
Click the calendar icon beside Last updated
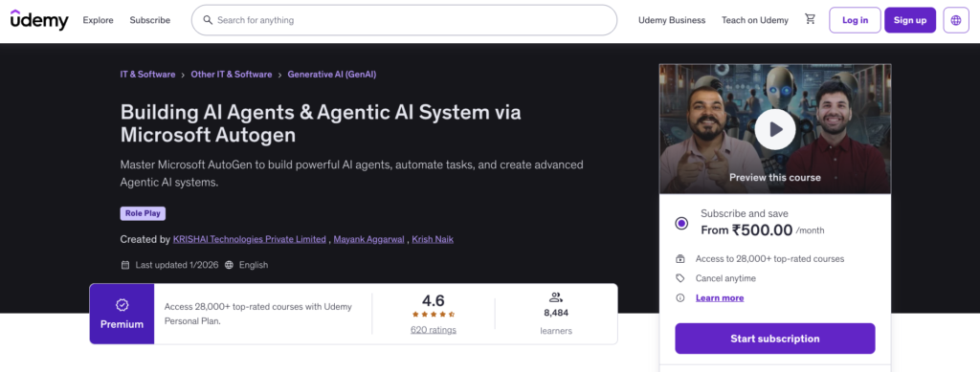click(x=125, y=265)
